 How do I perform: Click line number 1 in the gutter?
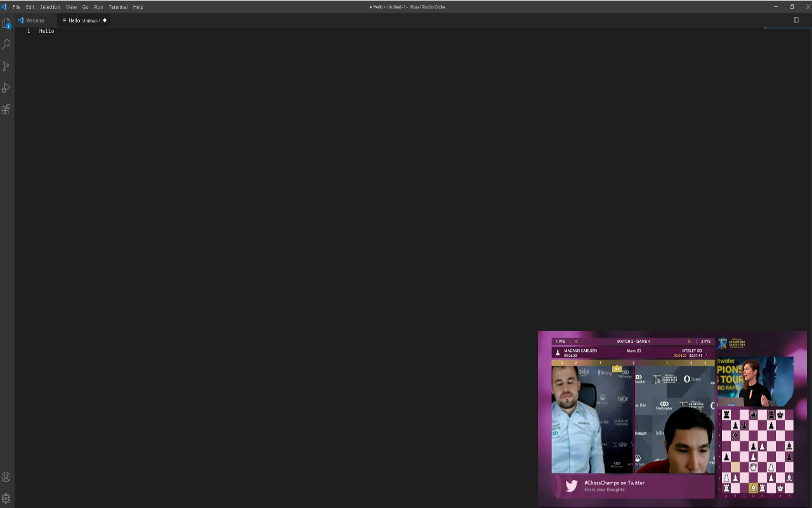[x=29, y=31]
